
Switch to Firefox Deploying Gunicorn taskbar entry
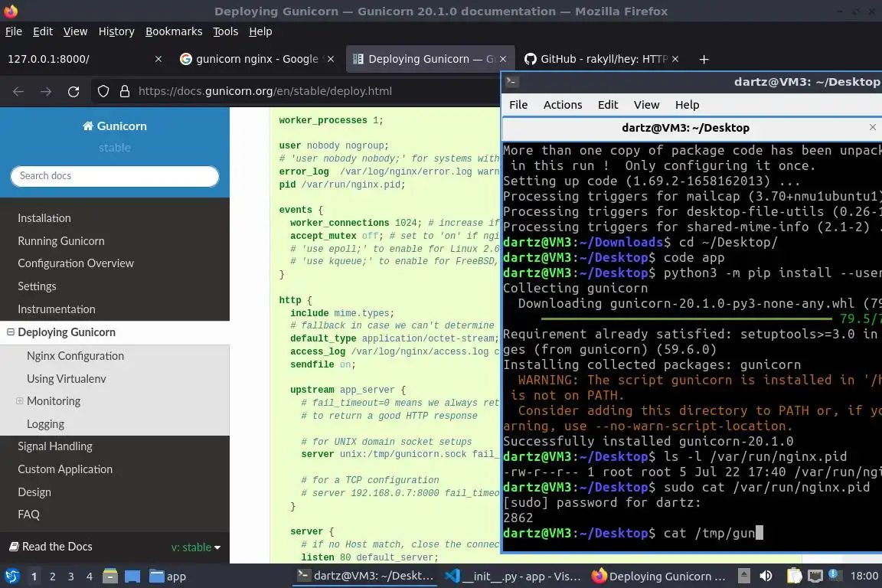[659, 577]
